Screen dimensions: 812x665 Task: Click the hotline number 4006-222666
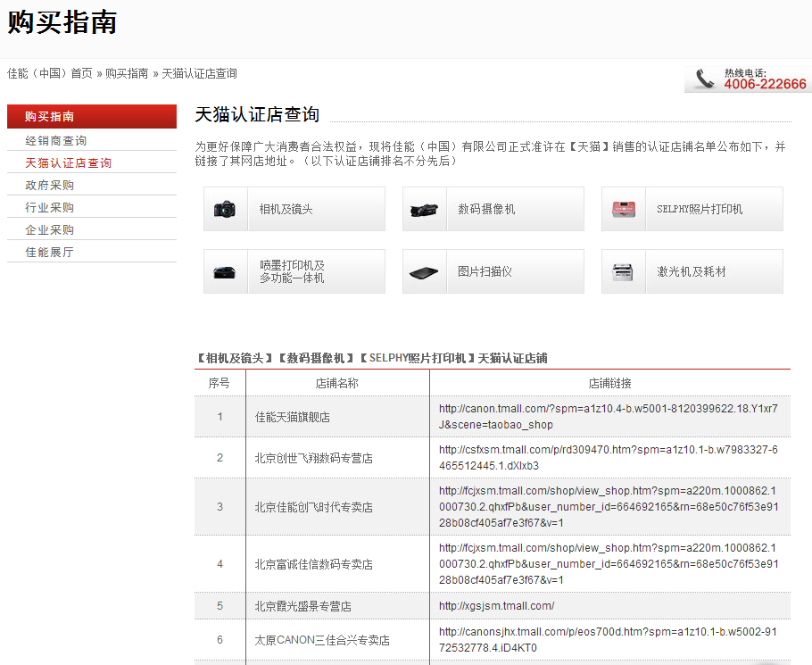point(765,84)
